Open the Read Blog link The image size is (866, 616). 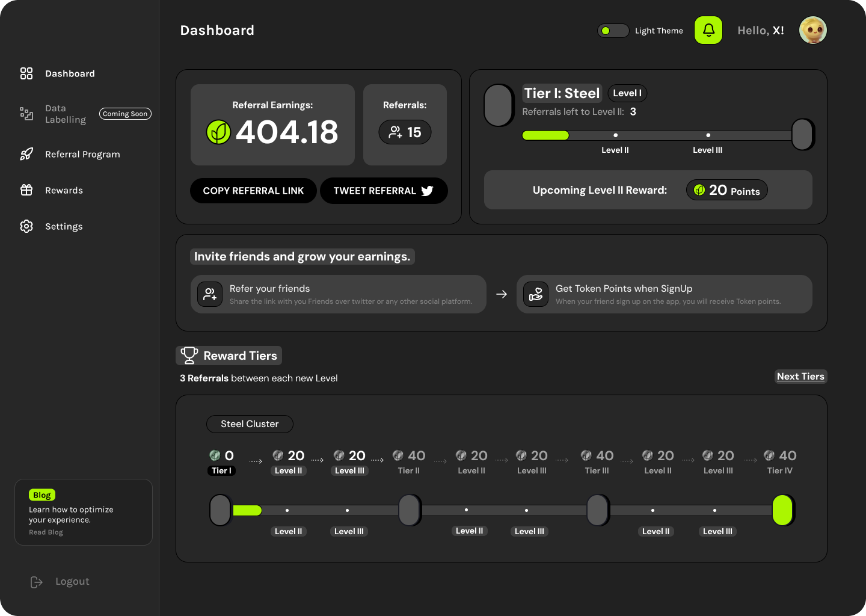[46, 532]
